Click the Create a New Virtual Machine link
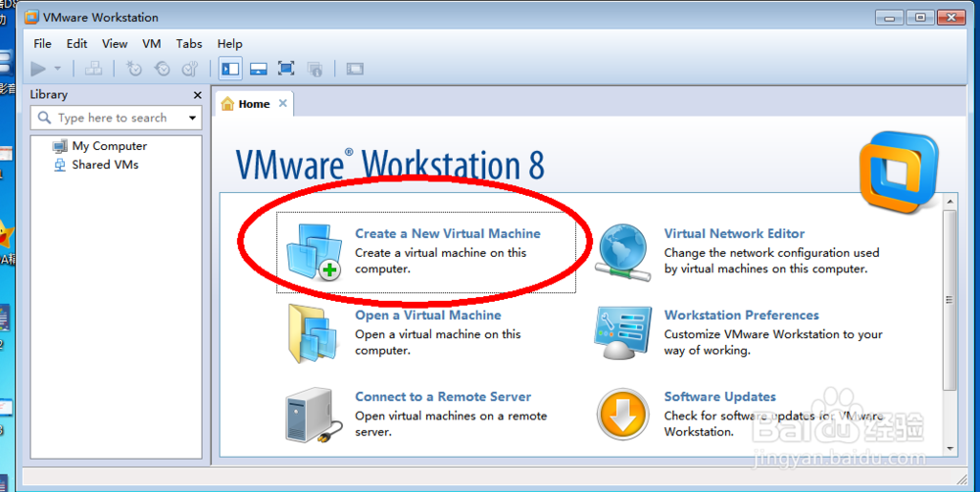Screen dimensions: 980x492 (448, 234)
